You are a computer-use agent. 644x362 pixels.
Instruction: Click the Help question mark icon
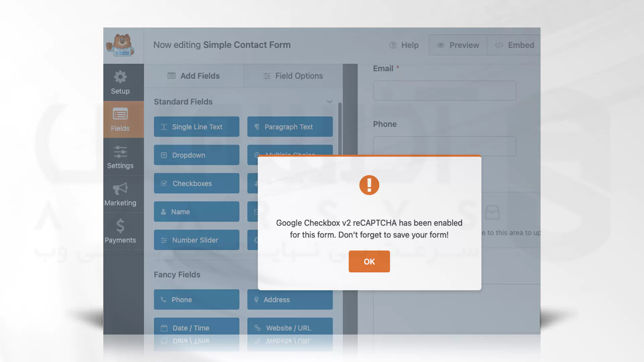tap(393, 45)
